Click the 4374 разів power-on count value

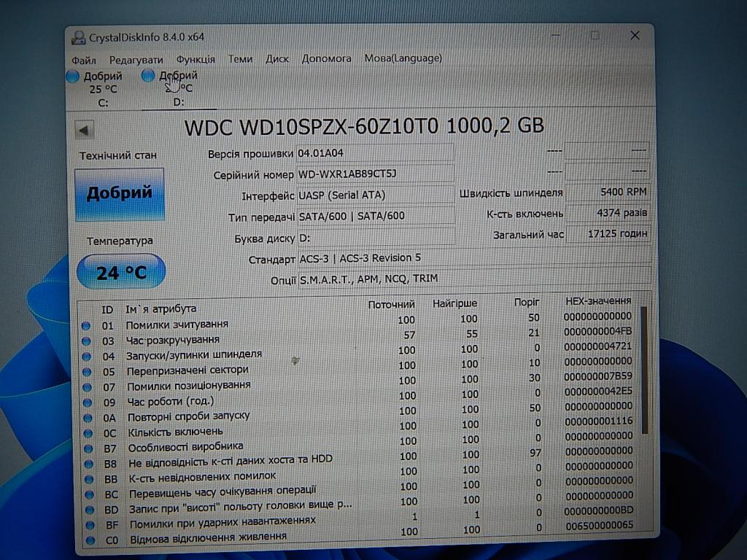tap(608, 213)
